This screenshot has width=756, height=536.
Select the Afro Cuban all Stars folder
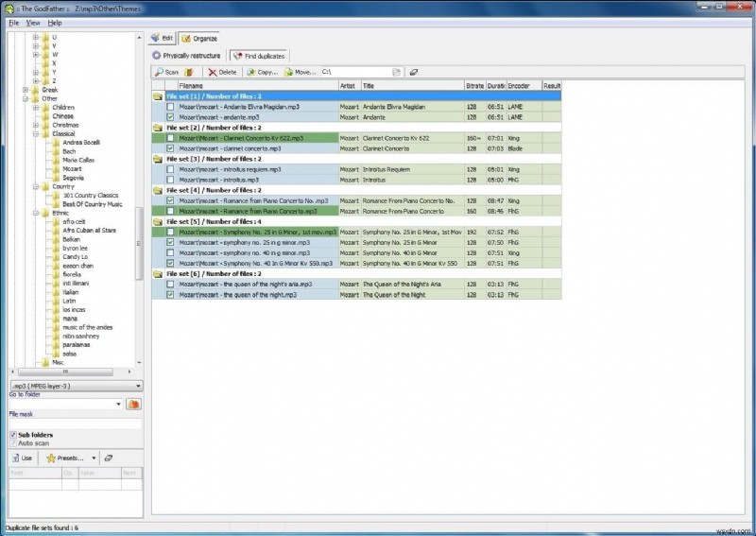coord(89,231)
